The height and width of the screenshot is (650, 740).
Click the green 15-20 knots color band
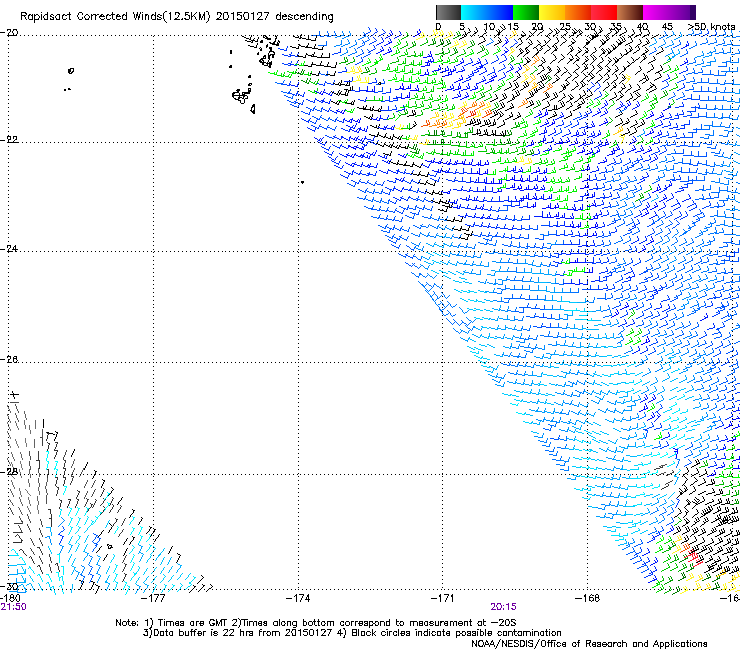(x=526, y=12)
